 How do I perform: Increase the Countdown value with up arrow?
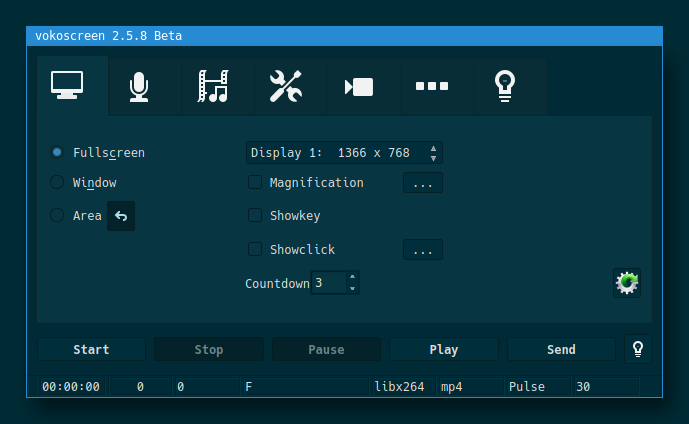[351, 278]
